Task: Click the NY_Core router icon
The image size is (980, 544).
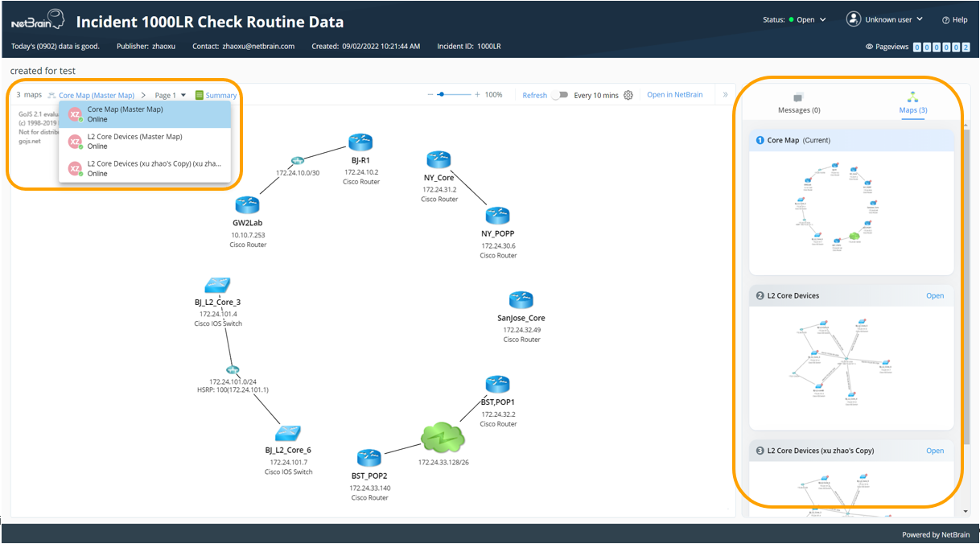Action: click(x=439, y=159)
